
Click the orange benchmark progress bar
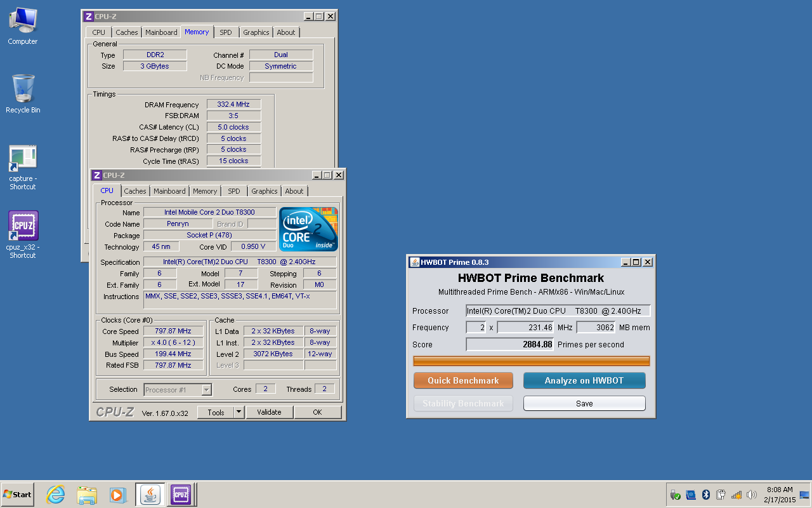point(532,361)
